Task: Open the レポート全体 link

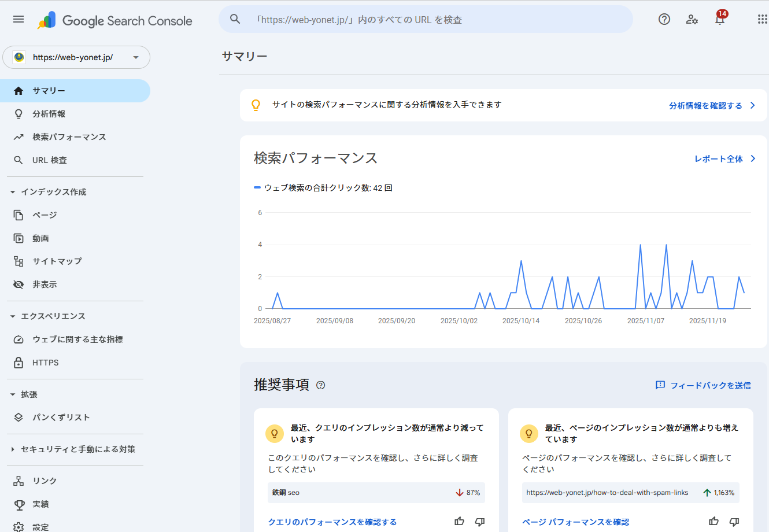Action: click(x=724, y=159)
